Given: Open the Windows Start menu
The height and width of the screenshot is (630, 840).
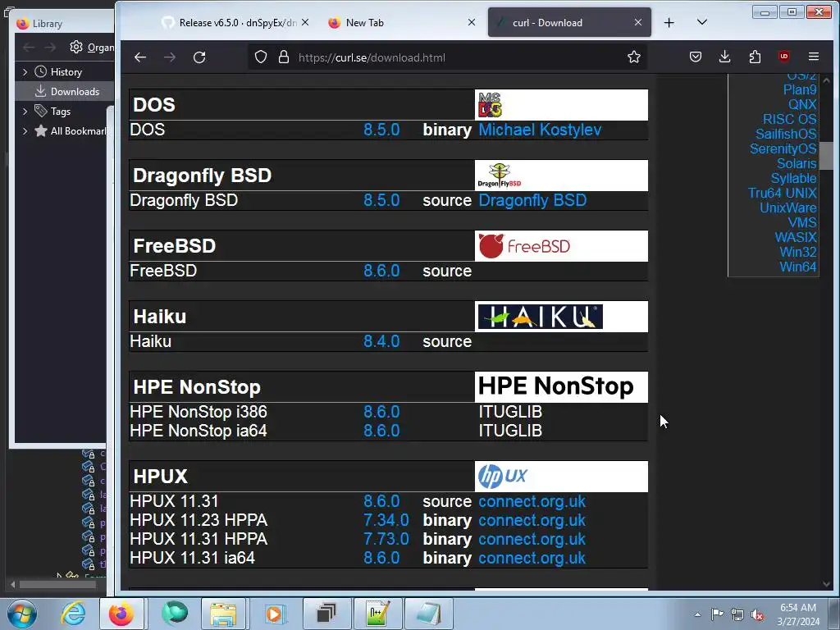Looking at the screenshot, I should click(21, 614).
